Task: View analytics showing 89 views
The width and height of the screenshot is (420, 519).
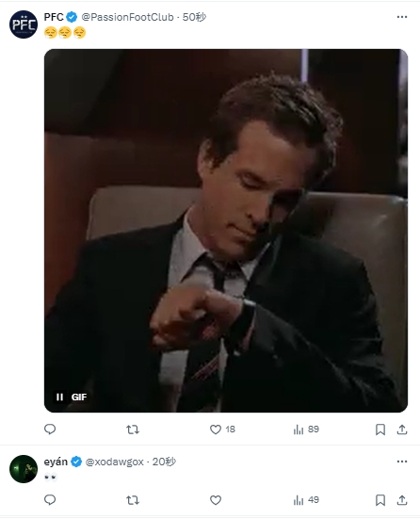Action: [x=306, y=430]
